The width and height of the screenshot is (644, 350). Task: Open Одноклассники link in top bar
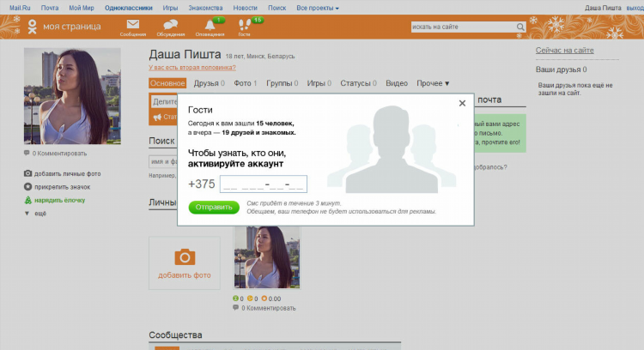tap(129, 8)
